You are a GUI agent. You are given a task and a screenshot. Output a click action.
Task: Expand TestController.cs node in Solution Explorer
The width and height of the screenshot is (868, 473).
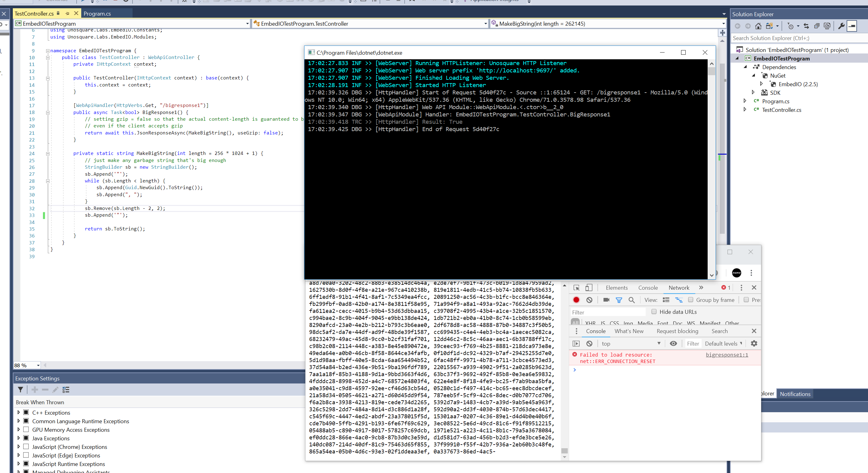click(x=745, y=109)
